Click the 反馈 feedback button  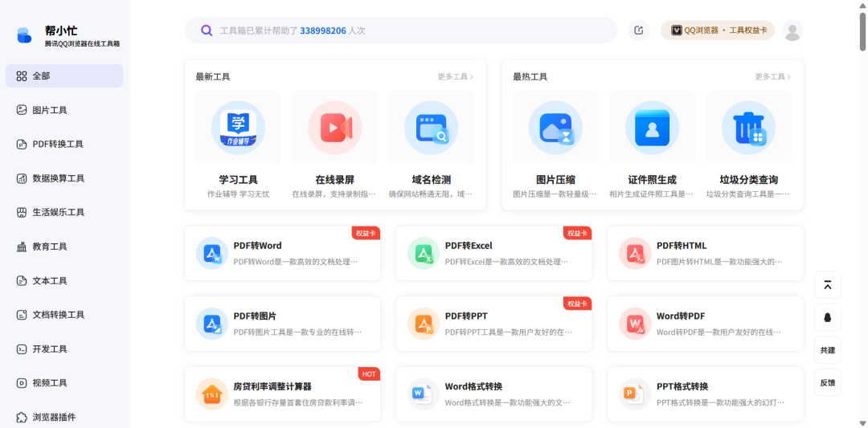[x=828, y=382]
